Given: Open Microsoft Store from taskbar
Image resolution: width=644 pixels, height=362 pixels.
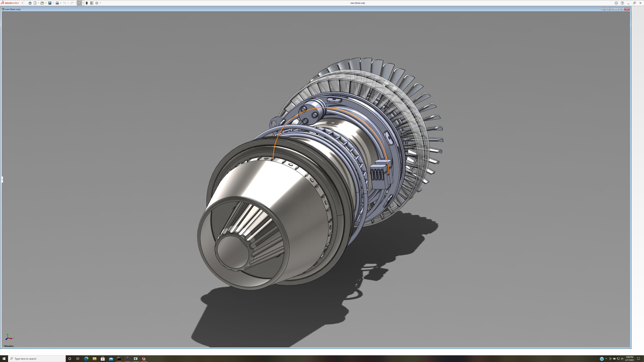Looking at the screenshot, I should click(103, 359).
